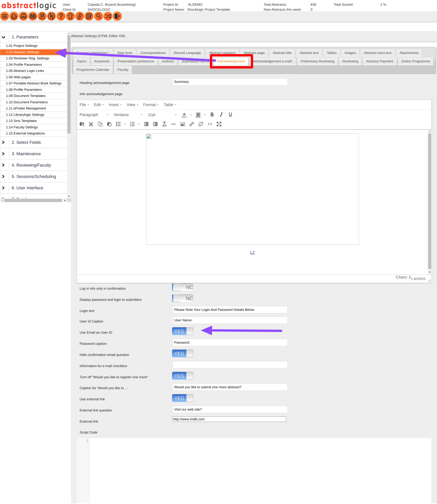Click the insert image editor icon
The image size is (437, 504).
[x=182, y=124]
